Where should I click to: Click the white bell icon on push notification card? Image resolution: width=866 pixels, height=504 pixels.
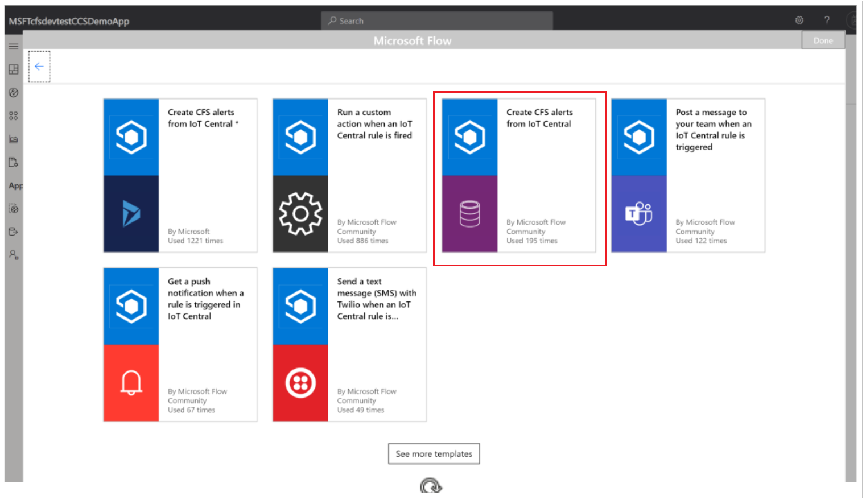click(x=131, y=383)
